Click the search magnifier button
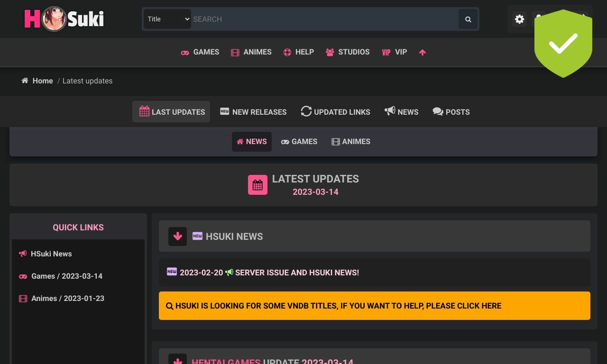The height and width of the screenshot is (364, 607). point(468,19)
